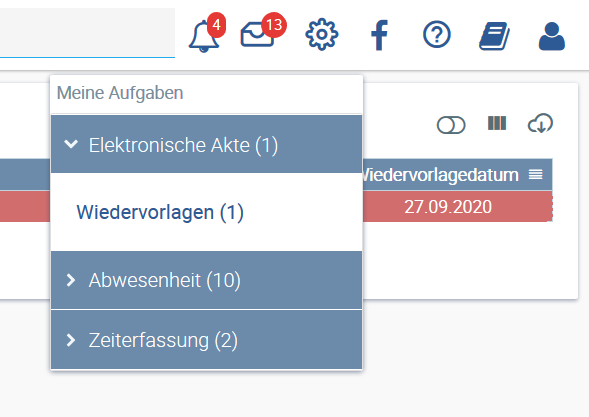This screenshot has width=589, height=417.
Task: Open the handbook book icon
Action: [x=494, y=36]
